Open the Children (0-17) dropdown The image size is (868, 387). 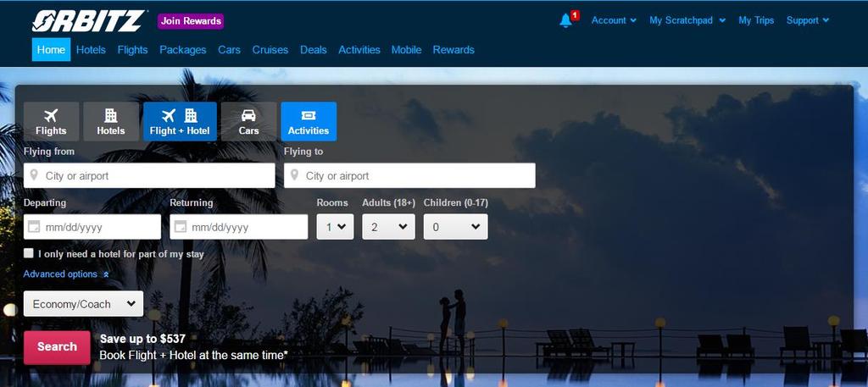coord(455,227)
